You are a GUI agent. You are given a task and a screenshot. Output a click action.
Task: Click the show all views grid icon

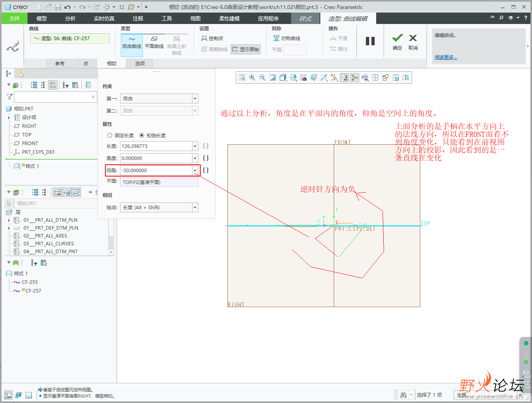(375, 78)
